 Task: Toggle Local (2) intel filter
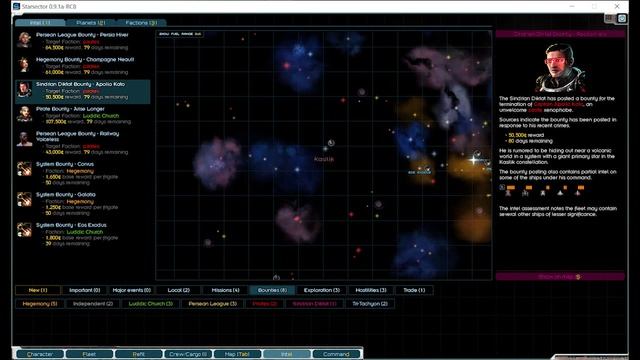coord(178,290)
